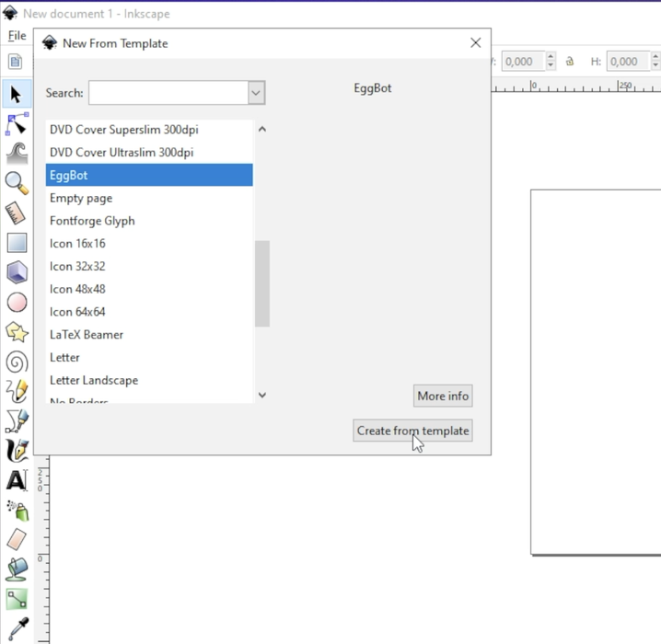Click the W value field in toolbar
The image size is (661, 644).
pos(523,62)
